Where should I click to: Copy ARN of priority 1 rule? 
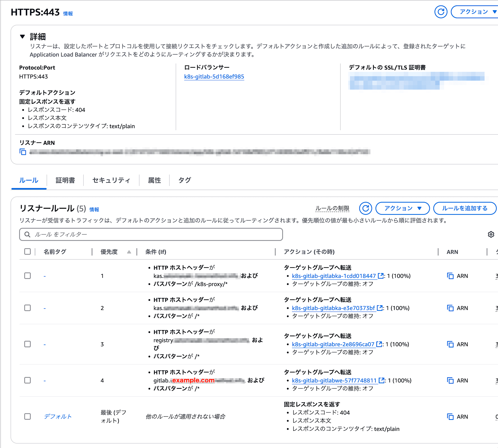pos(450,276)
